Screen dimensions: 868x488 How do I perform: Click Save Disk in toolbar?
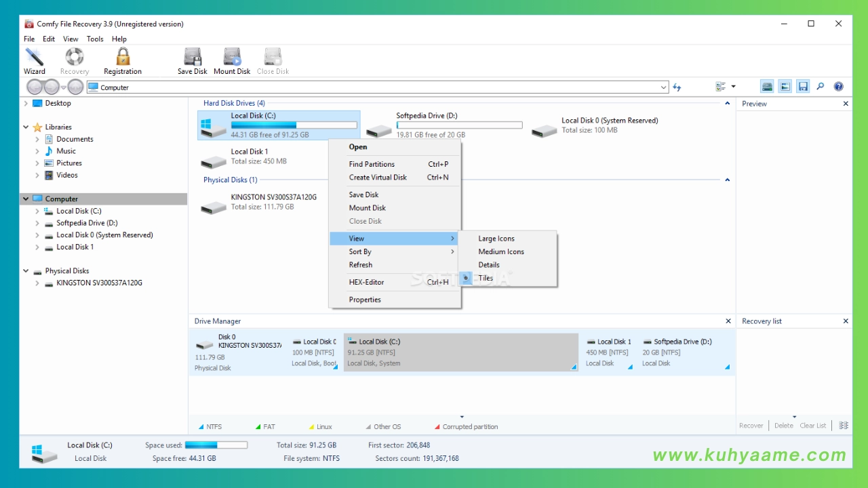click(x=193, y=61)
